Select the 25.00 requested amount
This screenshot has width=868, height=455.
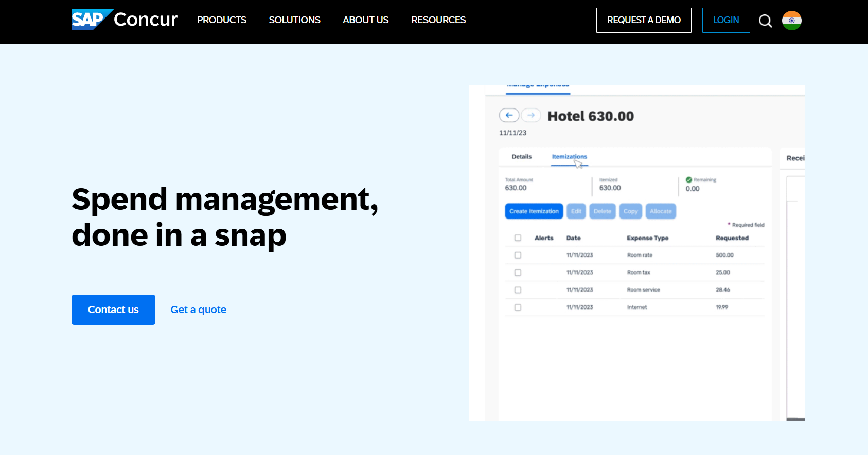tap(723, 272)
